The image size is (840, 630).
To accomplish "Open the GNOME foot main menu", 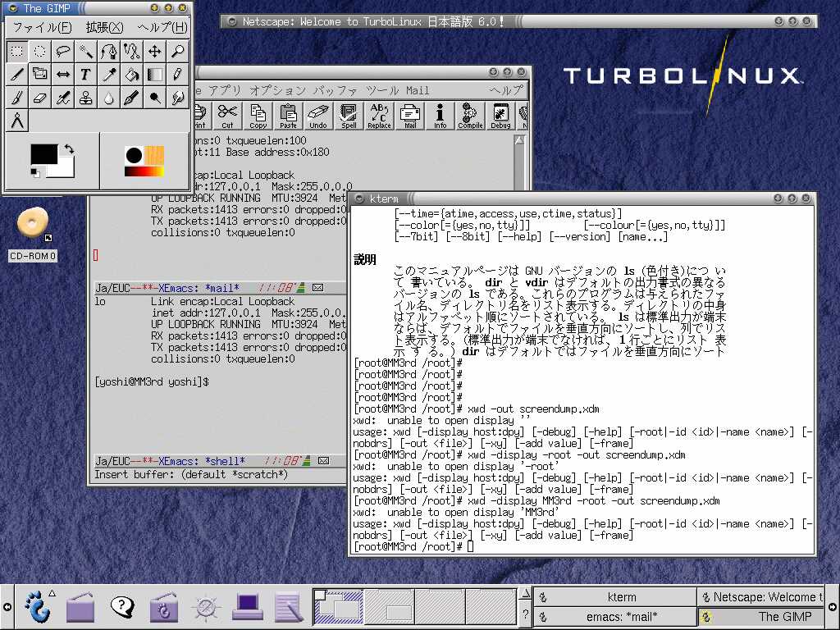I will pos(38,606).
